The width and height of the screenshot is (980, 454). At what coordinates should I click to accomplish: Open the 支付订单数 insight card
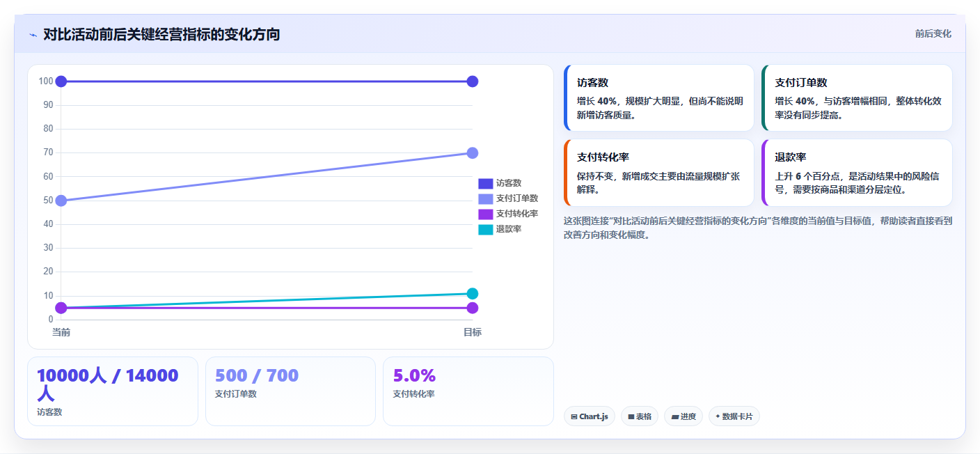857,98
